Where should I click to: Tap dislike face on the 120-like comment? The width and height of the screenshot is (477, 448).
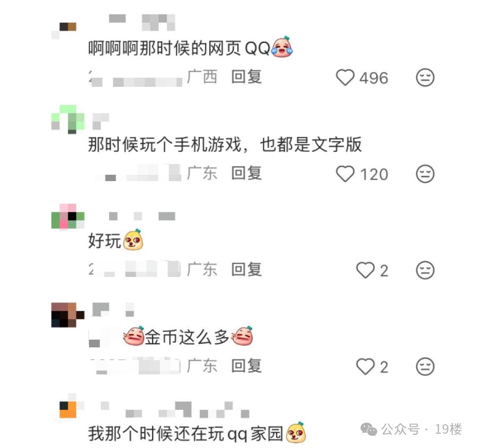tap(425, 174)
